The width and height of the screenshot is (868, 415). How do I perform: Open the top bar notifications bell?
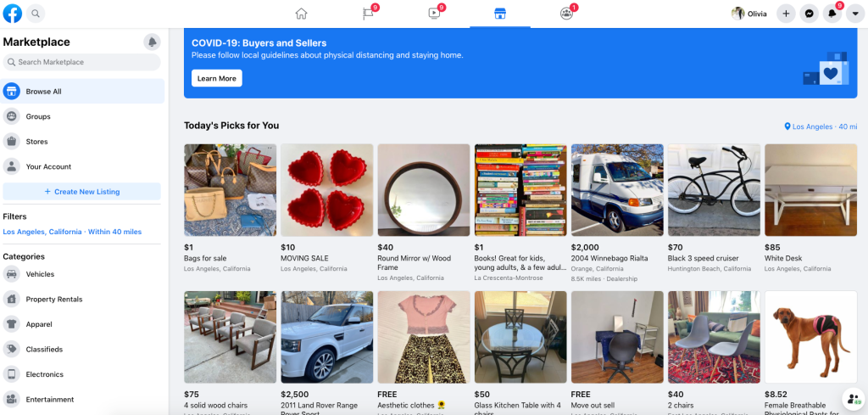pyautogui.click(x=832, y=14)
